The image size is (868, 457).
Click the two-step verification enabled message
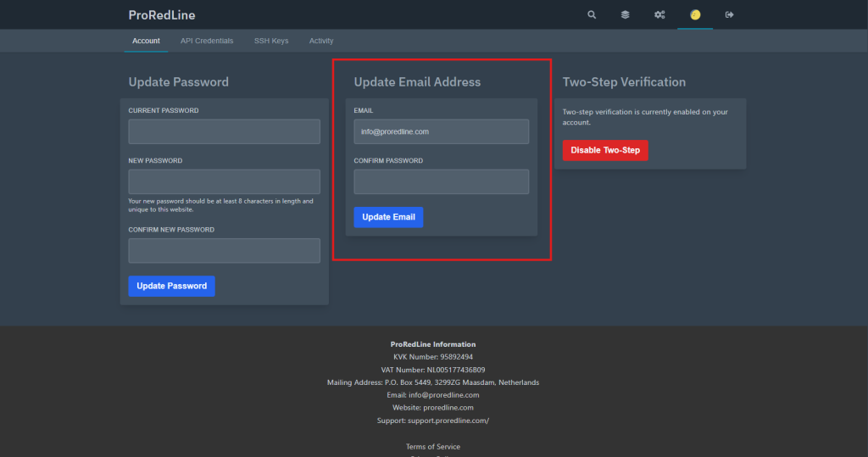click(645, 117)
